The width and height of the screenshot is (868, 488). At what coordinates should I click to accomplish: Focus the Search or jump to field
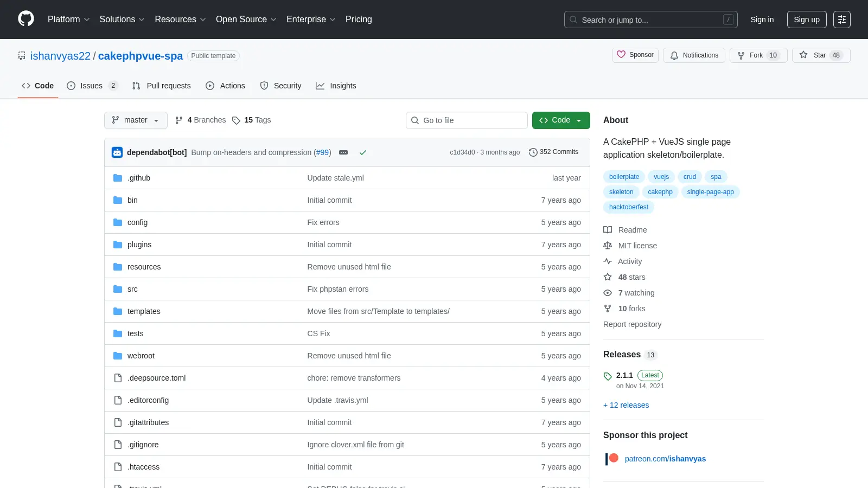tap(651, 20)
